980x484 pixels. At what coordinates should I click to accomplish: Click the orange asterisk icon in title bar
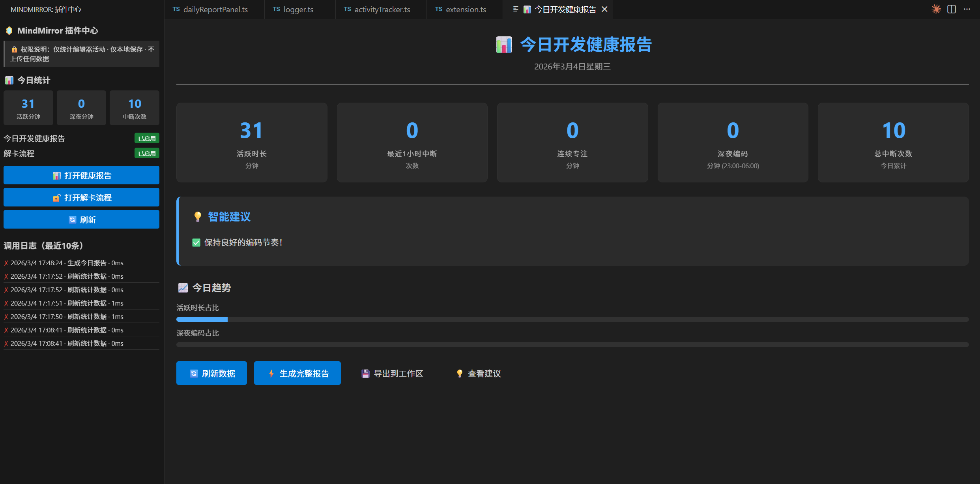[936, 9]
